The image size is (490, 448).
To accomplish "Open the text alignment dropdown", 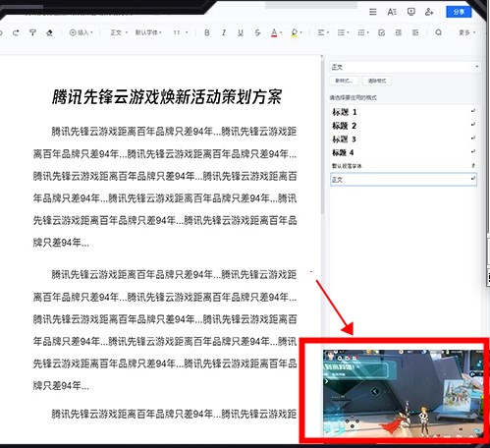I will [x=323, y=32].
